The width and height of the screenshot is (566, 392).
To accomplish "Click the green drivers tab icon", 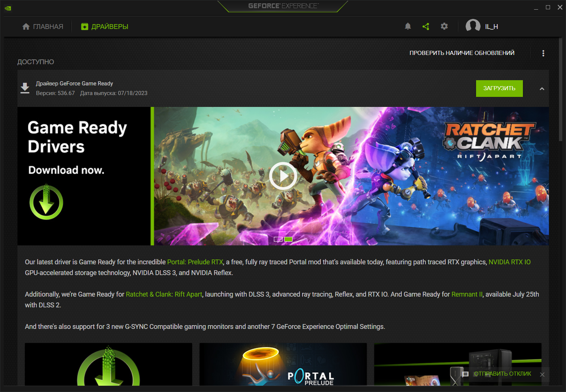I will (x=85, y=27).
